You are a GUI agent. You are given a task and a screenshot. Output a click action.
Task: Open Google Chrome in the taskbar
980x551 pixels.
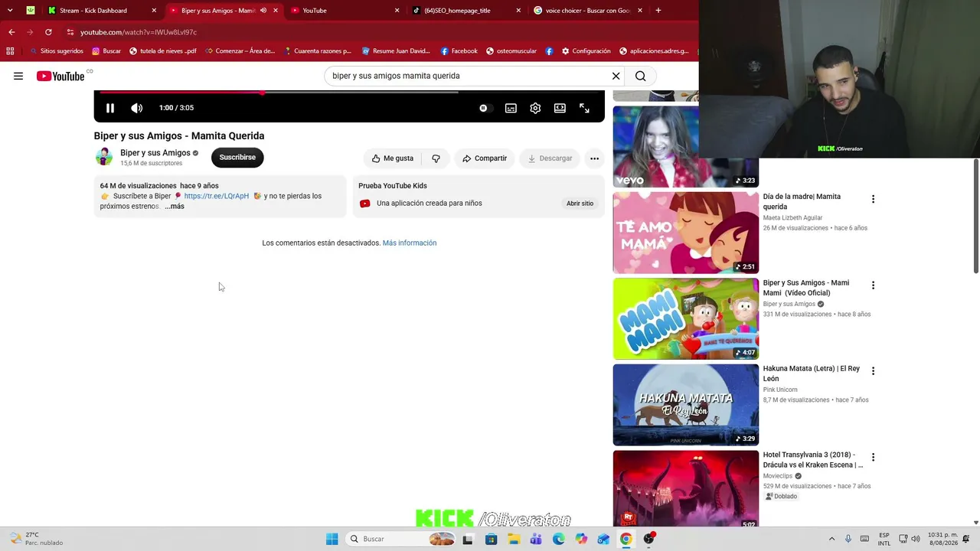tap(626, 539)
